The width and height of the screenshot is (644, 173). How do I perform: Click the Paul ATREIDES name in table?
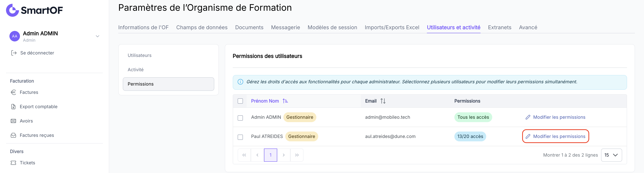[267, 136]
